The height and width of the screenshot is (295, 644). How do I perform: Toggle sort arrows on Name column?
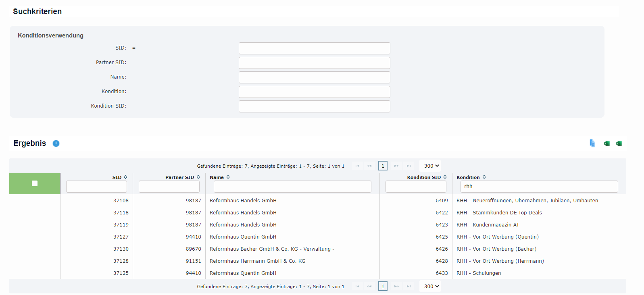click(x=228, y=177)
